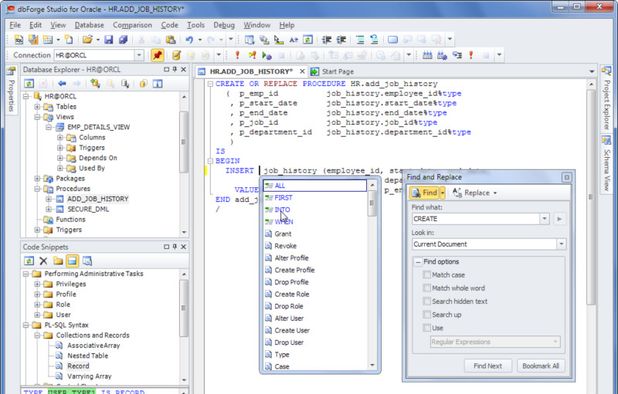Collapse the Find options section
Viewport: 618px width, 394px height.
pos(418,262)
